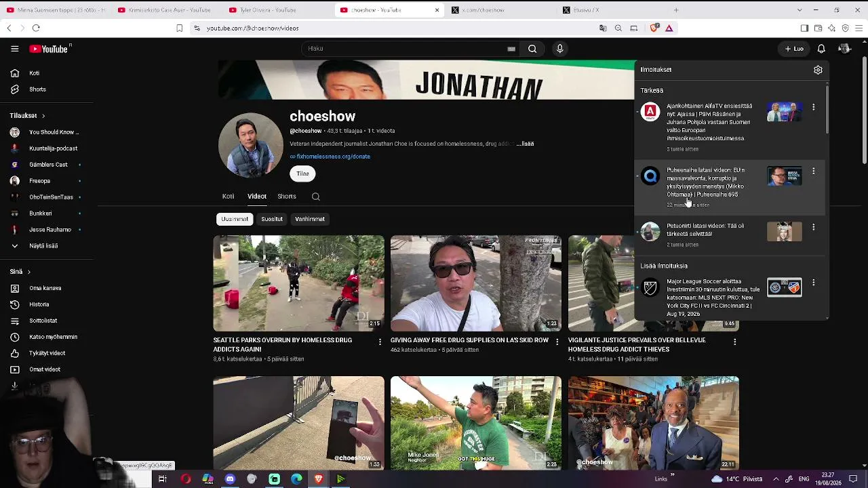Open Microsoft Edge from the taskbar
Image resolution: width=868 pixels, height=488 pixels.
click(x=296, y=479)
